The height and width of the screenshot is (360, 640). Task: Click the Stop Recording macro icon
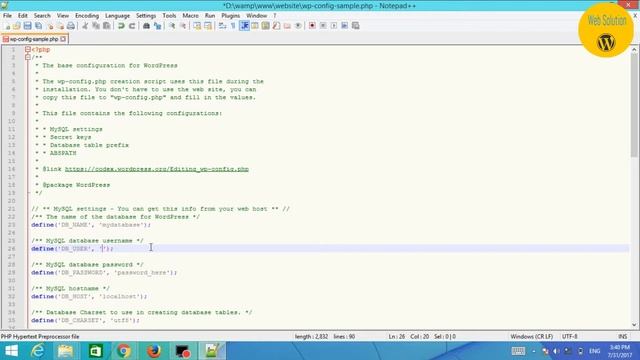(x=323, y=26)
